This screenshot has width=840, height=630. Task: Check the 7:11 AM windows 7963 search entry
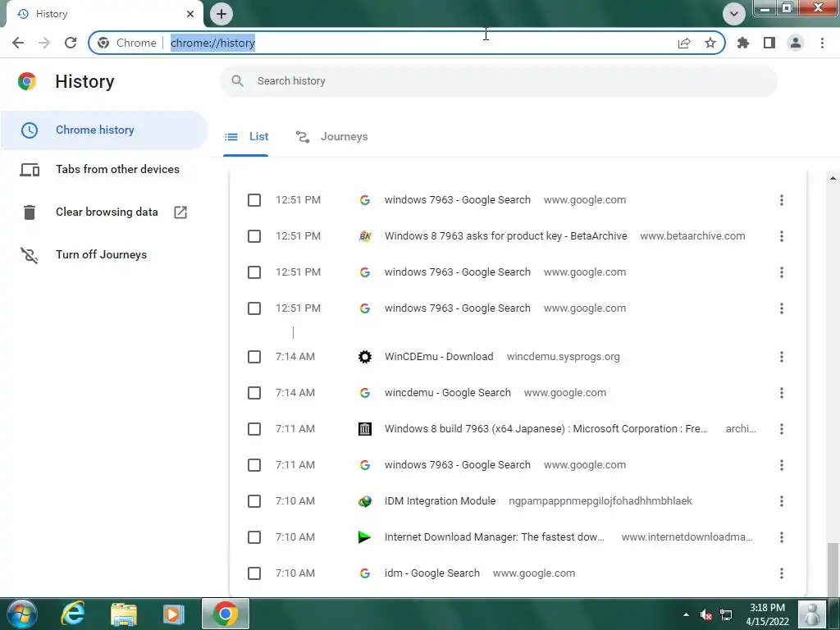point(254,465)
